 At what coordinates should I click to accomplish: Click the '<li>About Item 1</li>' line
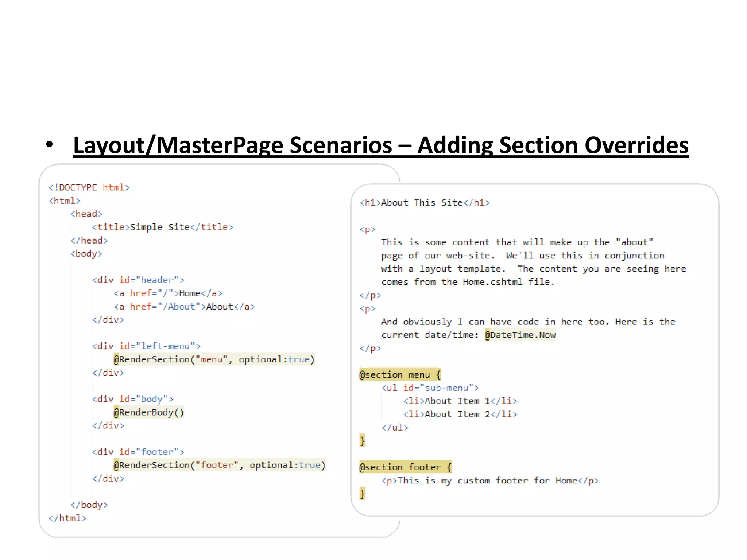click(460, 401)
